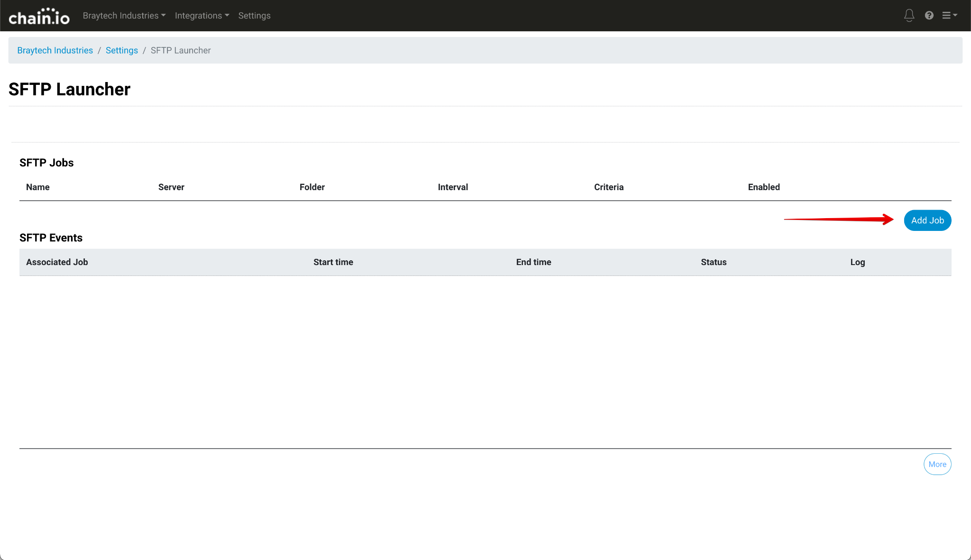
Task: Click the Name column header
Action: [38, 187]
